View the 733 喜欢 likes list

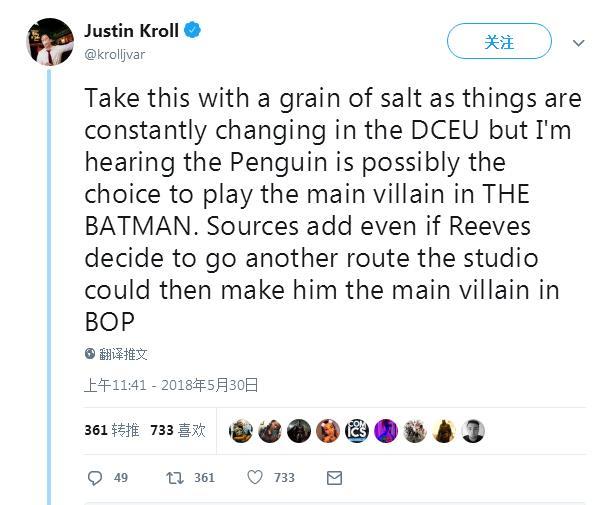[178, 431]
